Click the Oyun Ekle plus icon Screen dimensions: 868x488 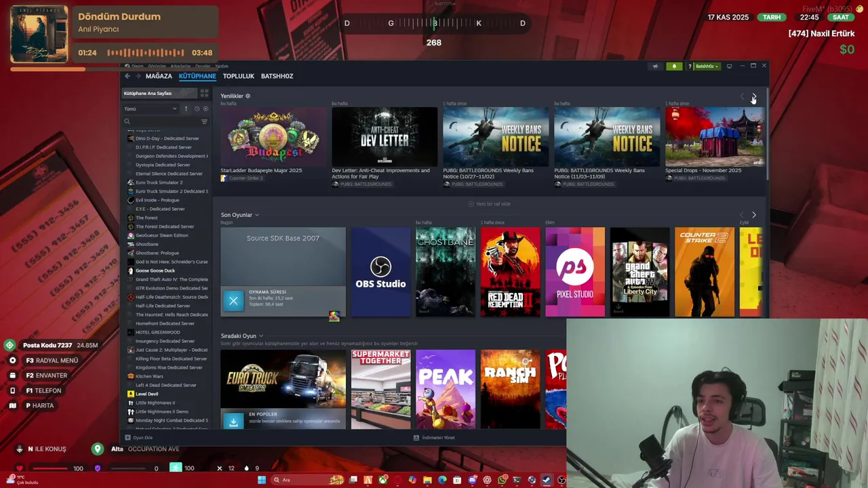pyautogui.click(x=127, y=438)
